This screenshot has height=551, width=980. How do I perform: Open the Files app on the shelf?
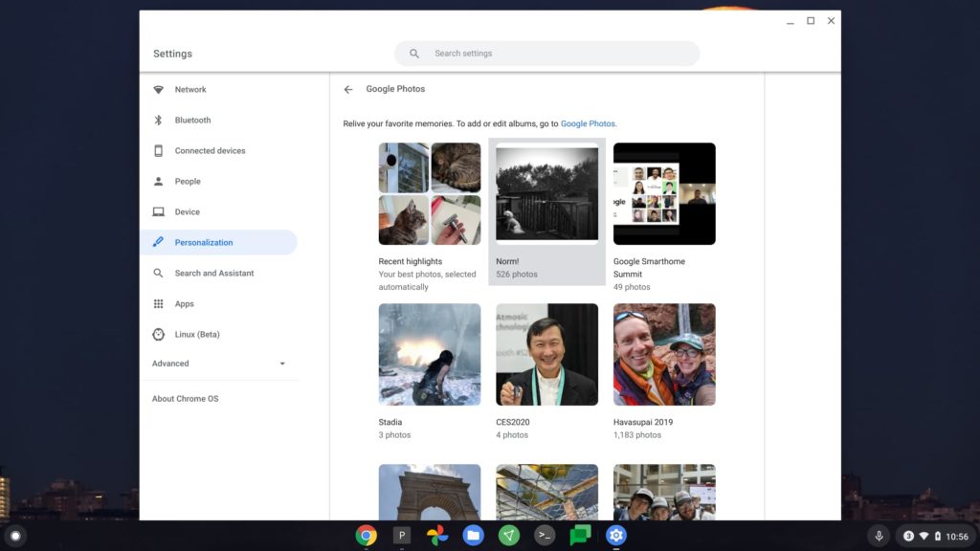coord(473,536)
